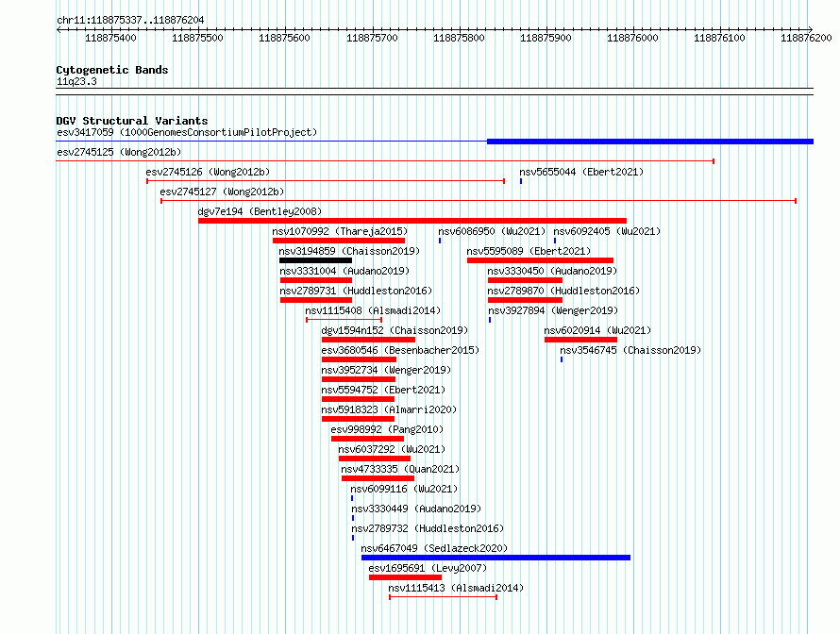Open nsv1115413 (Alsmadi2014) label
This screenshot has height=634, width=840.
point(456,588)
